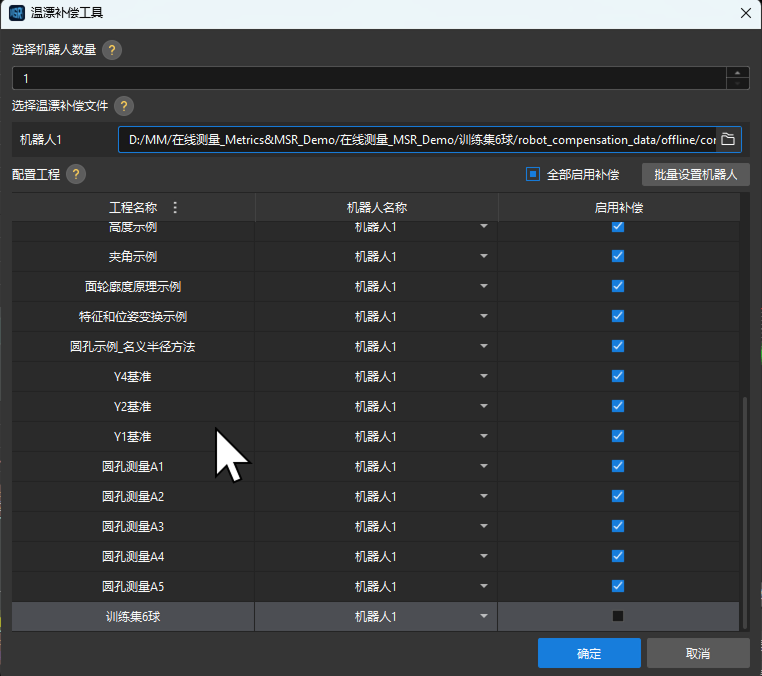Decrease robot count with down arrow

tap(738, 83)
